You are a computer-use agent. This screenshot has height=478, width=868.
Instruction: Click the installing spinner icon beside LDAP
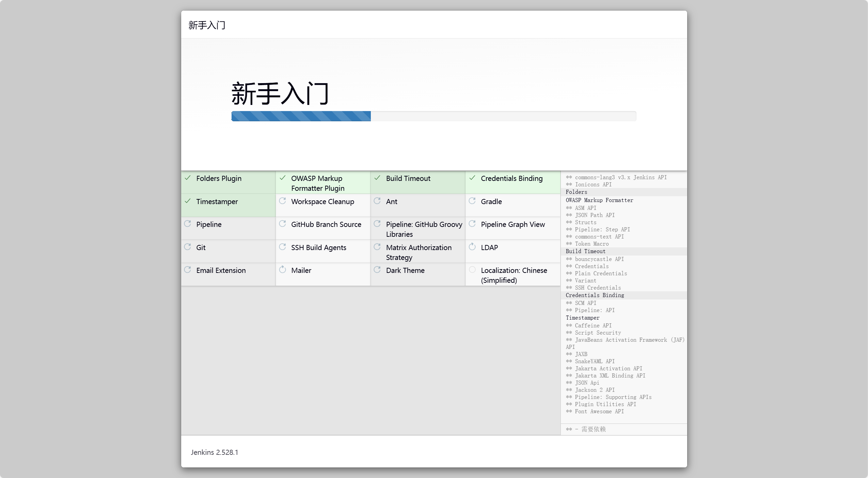472,247
